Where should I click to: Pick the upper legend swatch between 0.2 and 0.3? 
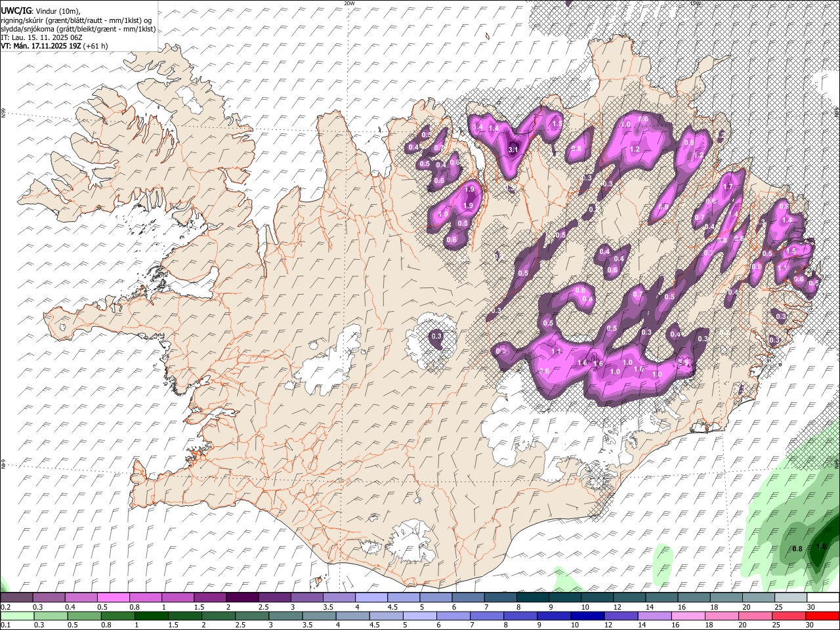16,598
